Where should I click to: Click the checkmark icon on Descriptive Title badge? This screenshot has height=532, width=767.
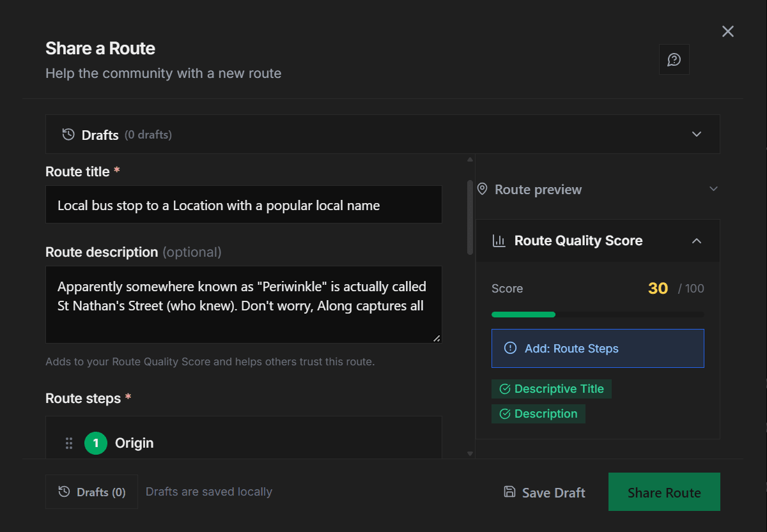pos(505,389)
